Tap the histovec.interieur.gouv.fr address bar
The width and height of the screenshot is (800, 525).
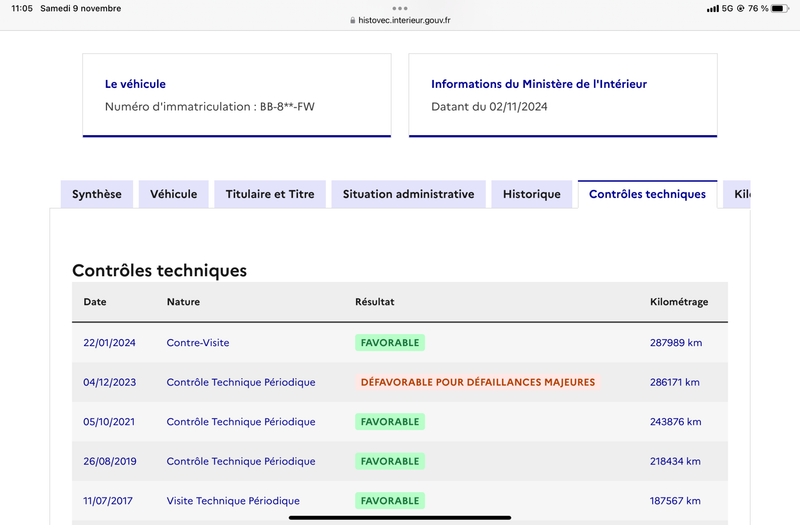pyautogui.click(x=400, y=20)
